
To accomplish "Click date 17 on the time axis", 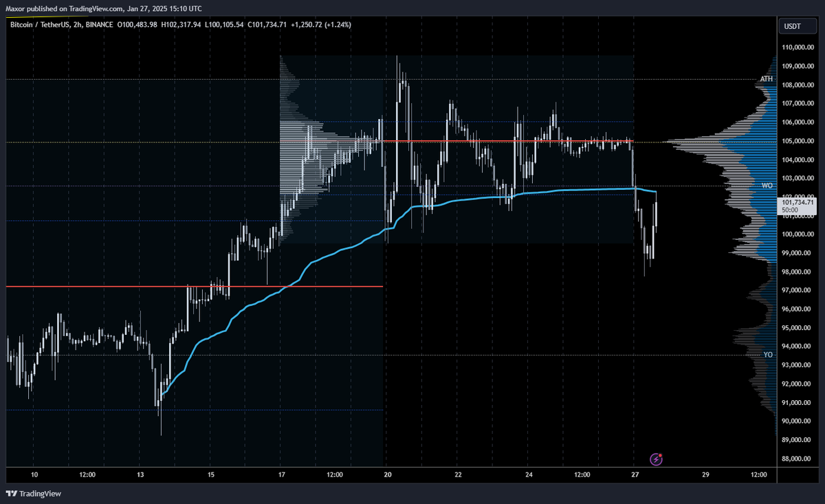I will point(282,474).
